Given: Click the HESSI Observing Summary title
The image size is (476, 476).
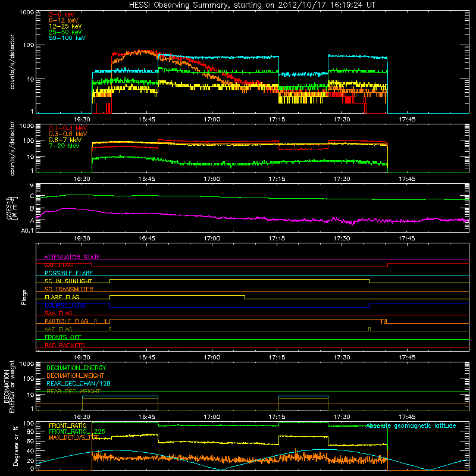Looking at the screenshot, I should (252, 5).
